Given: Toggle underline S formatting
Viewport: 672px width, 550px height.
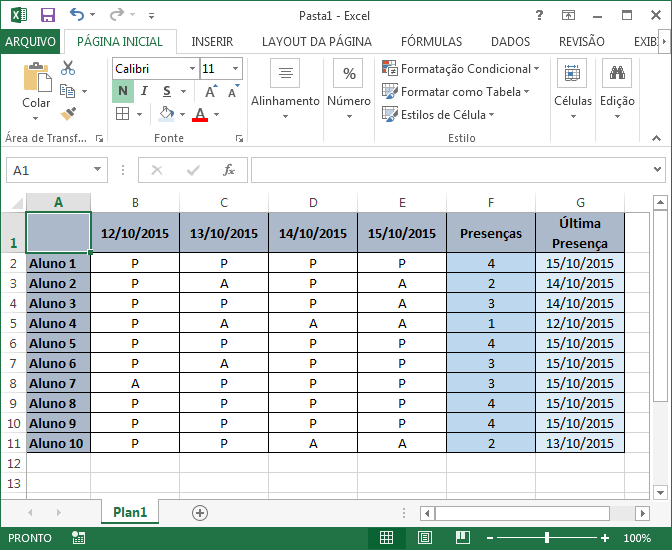Looking at the screenshot, I should 167,91.
